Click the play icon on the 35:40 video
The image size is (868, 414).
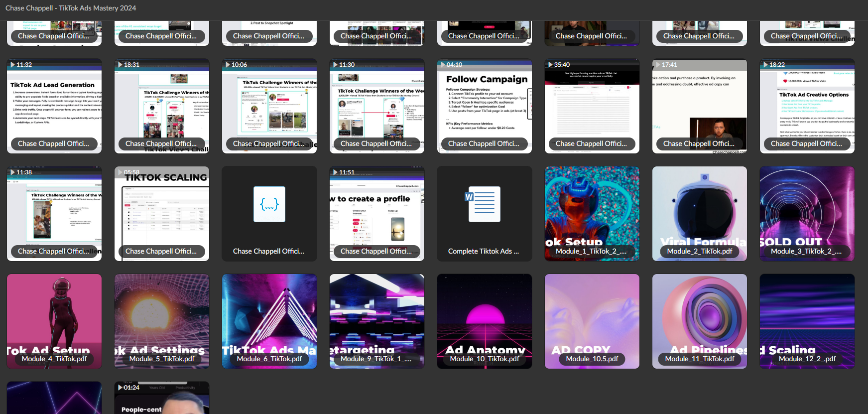coord(550,65)
